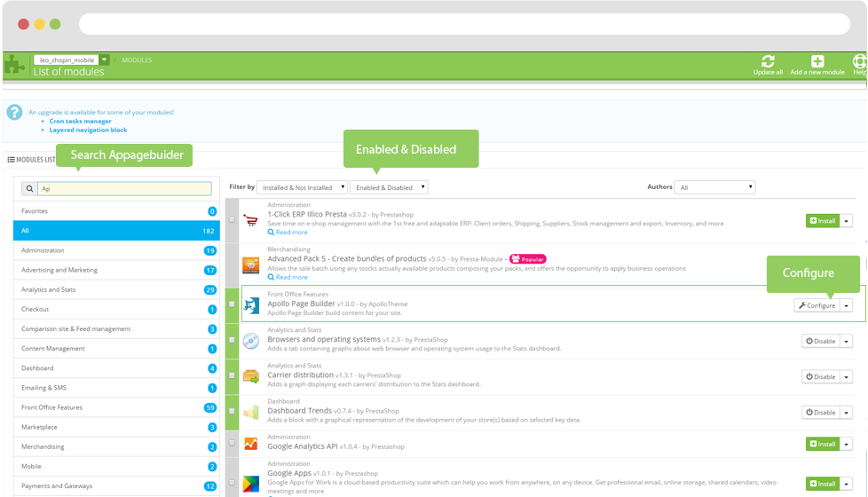Click the MODULES breadcrumb link
Screen dimensions: 868x497
(137, 59)
